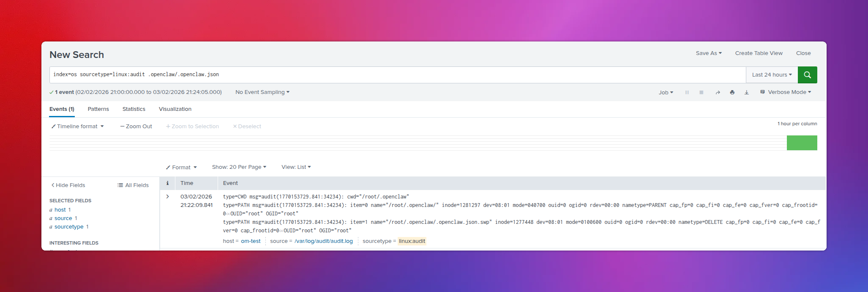This screenshot has width=868, height=292.
Task: Open the No Event Sampling dropdown
Action: [x=262, y=92]
